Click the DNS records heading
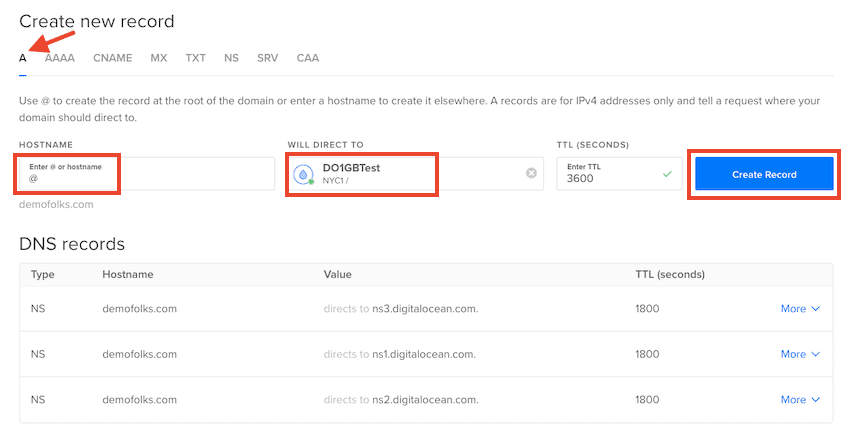Screen dimensions: 852x432 coord(72,244)
